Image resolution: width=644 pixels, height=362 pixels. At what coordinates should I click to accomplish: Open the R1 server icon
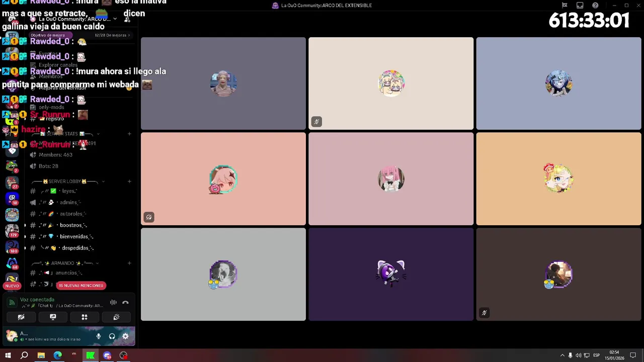click(12, 278)
